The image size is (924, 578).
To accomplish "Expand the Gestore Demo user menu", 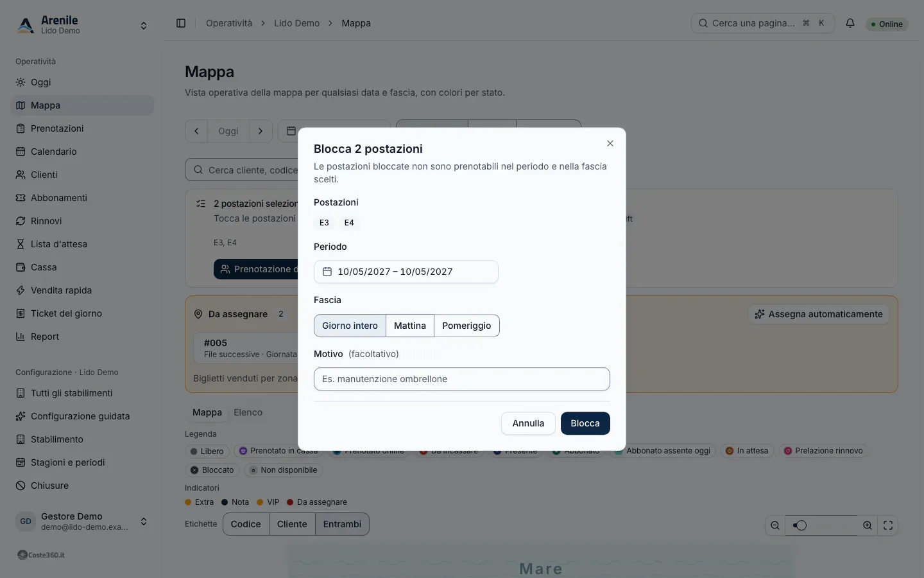I will pos(82,521).
